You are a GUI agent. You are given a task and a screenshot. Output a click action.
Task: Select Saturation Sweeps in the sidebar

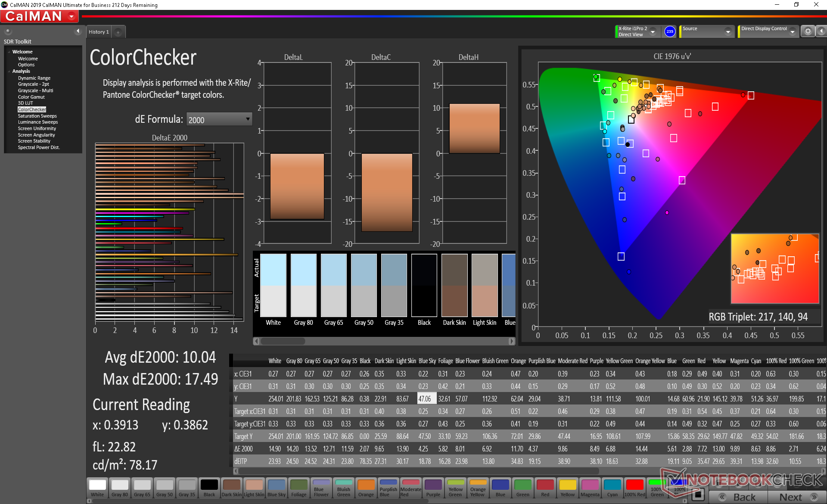pyautogui.click(x=37, y=116)
